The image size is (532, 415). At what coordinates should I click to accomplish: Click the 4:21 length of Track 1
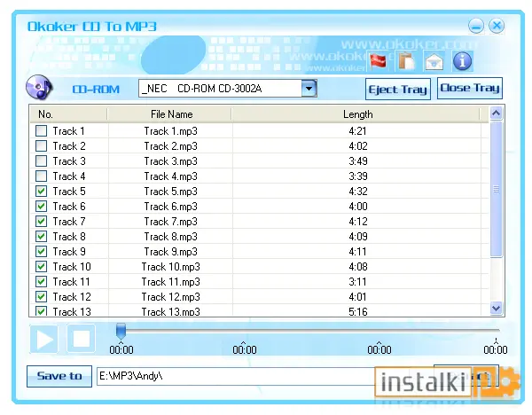(357, 131)
